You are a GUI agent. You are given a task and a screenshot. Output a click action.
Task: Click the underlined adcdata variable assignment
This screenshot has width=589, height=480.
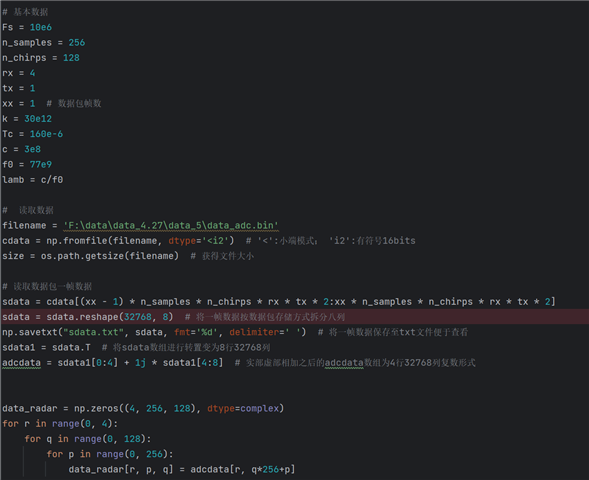(x=21, y=363)
